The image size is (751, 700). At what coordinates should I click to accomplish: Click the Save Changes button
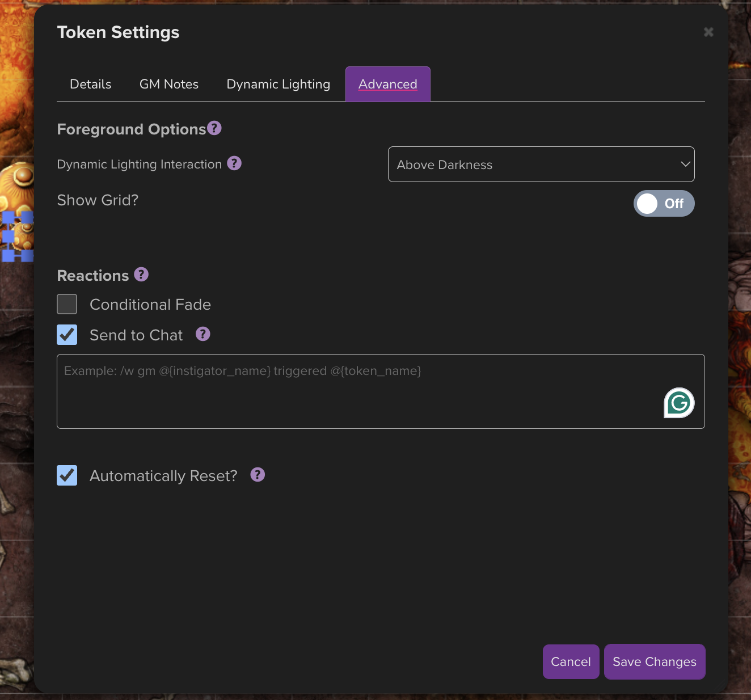click(x=655, y=662)
